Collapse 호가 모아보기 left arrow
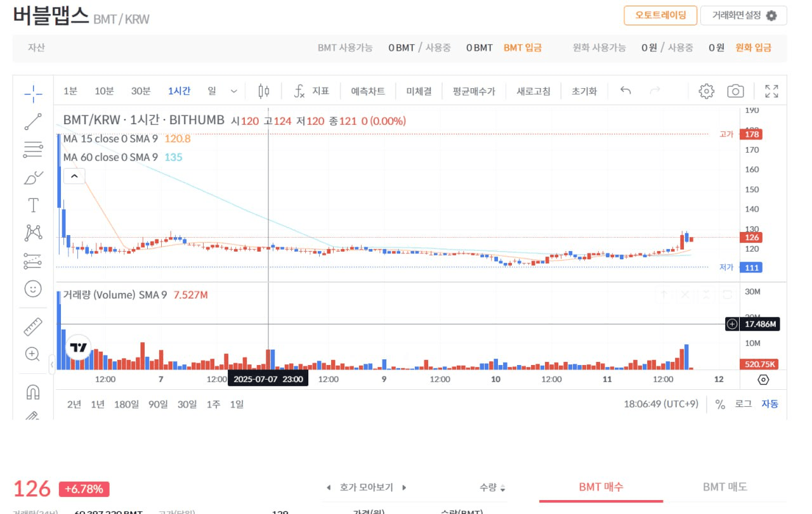This screenshot has height=514, width=812. [329, 487]
